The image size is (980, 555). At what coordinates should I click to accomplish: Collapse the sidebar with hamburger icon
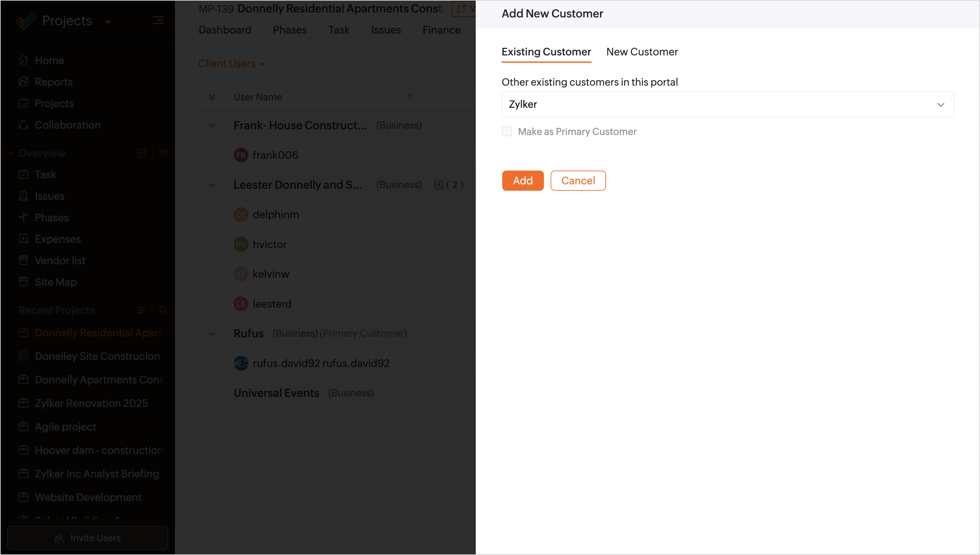coord(158,20)
